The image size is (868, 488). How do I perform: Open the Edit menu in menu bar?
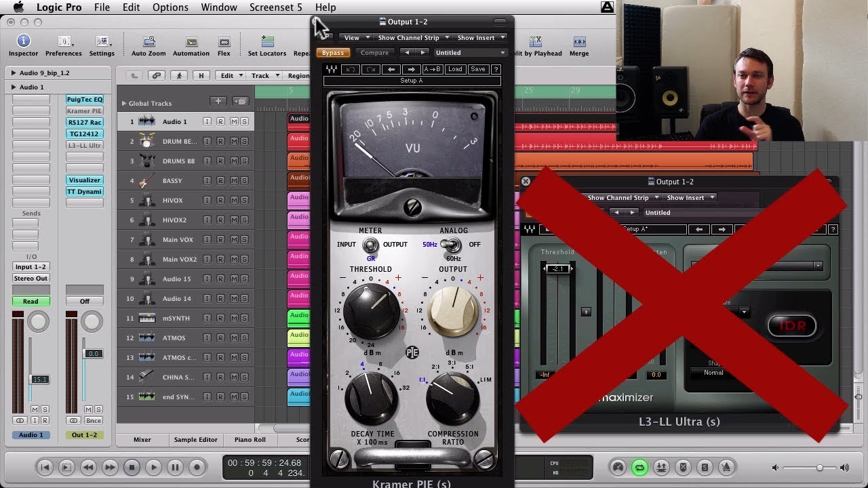click(x=131, y=7)
